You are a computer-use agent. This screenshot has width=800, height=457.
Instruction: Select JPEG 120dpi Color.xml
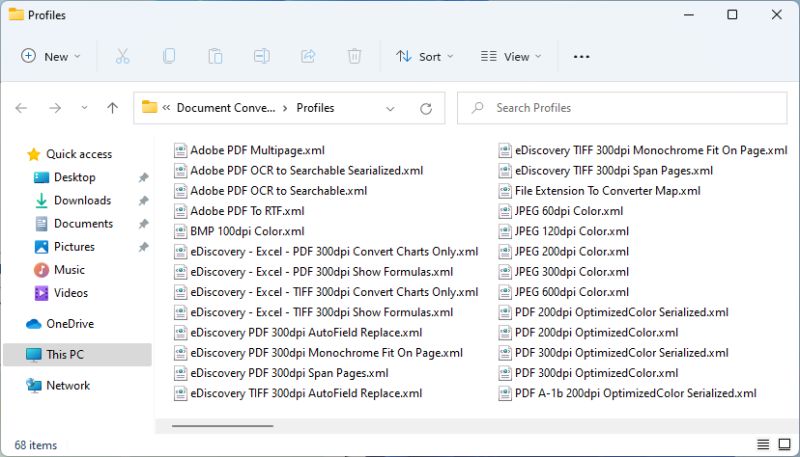[571, 231]
